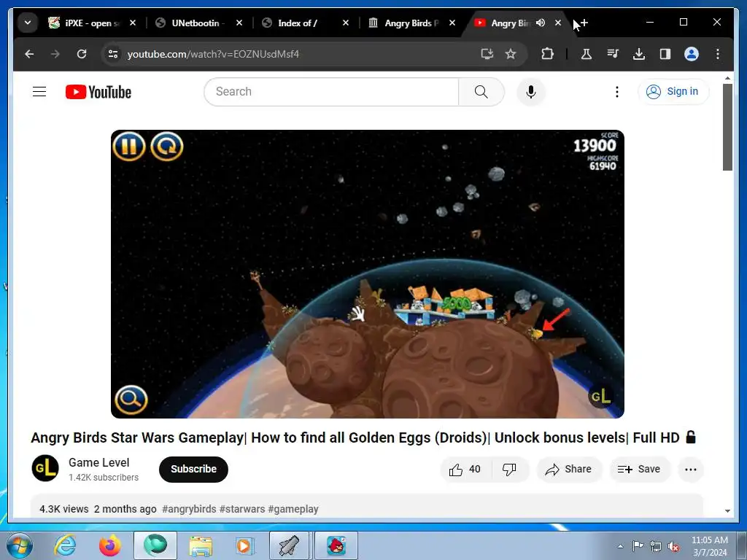Open the Game Level channel avatar
The width and height of the screenshot is (747, 560).
coord(45,469)
